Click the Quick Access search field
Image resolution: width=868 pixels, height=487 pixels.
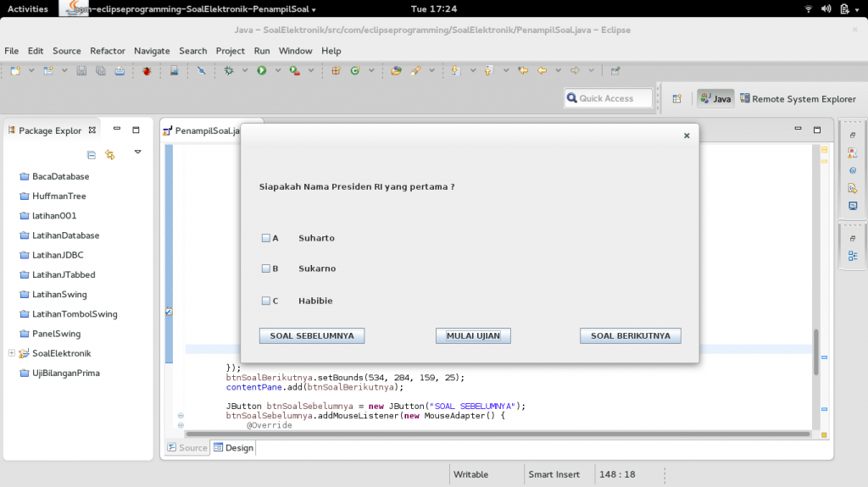point(608,98)
